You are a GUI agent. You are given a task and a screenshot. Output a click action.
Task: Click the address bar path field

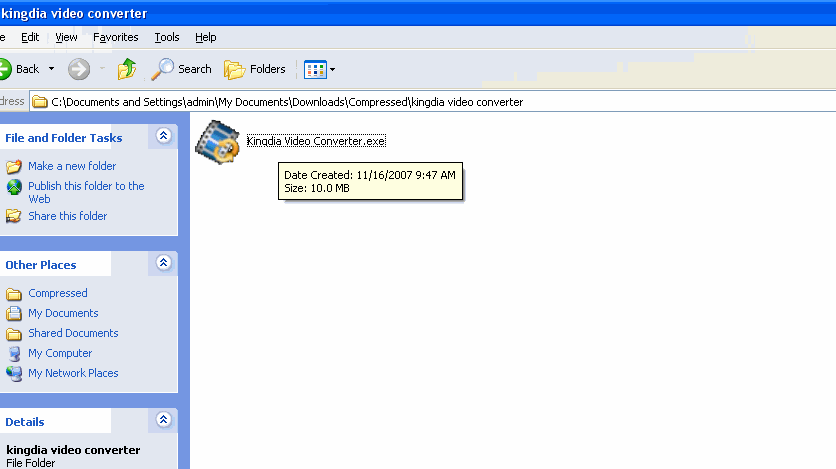(432, 102)
